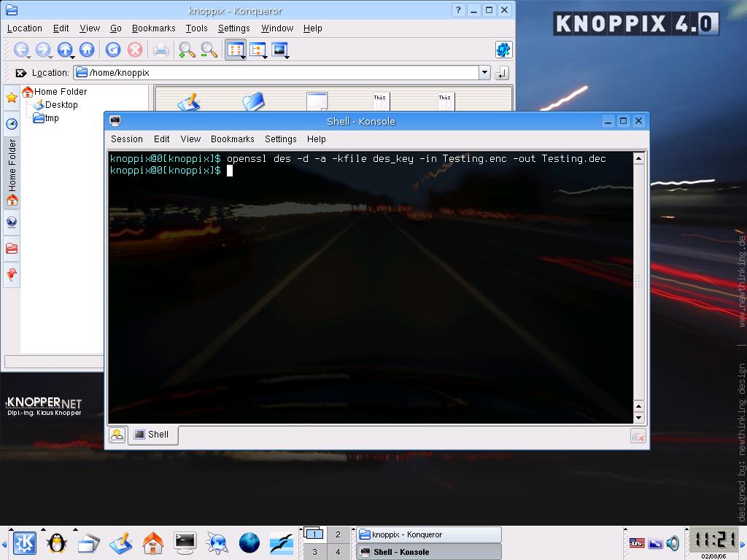Hide panel with right edge arrow
This screenshot has width=747, height=560.
[743, 543]
